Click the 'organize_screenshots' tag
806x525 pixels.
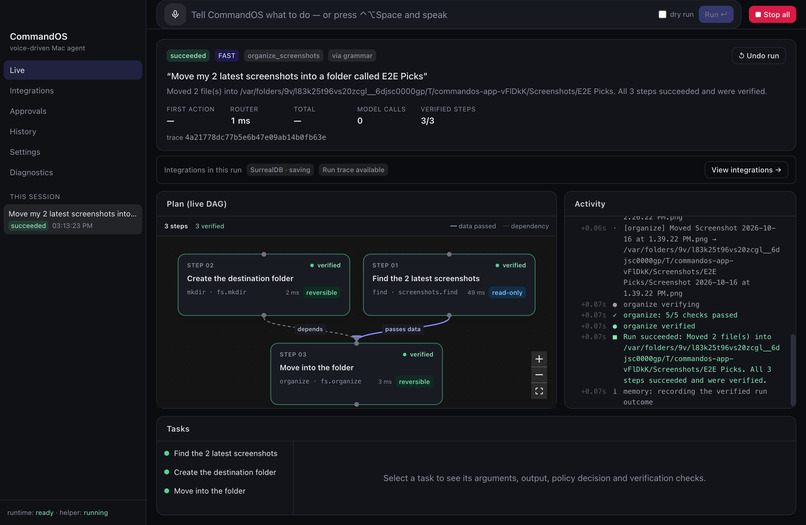coord(283,56)
